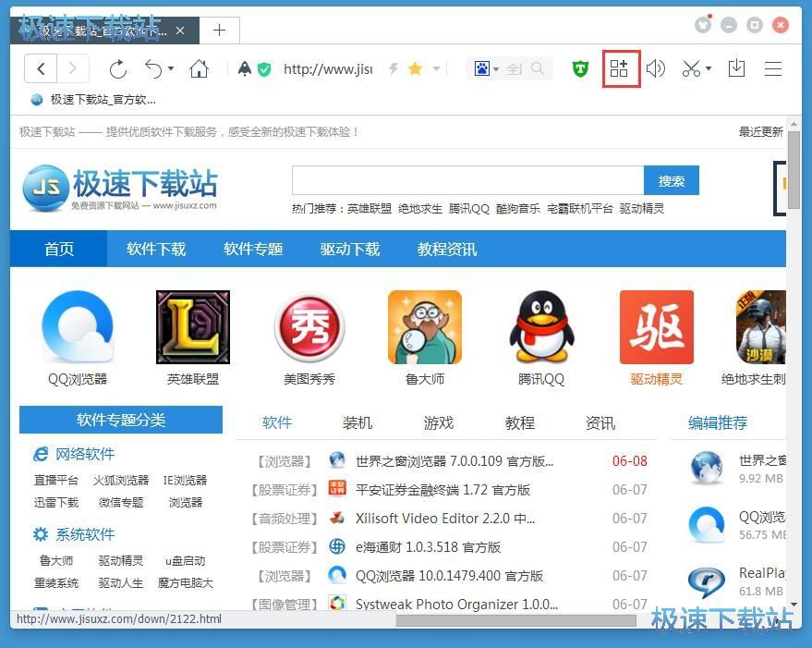812x648 pixels.
Task: Switch to the 教程 list tab
Action: (520, 423)
